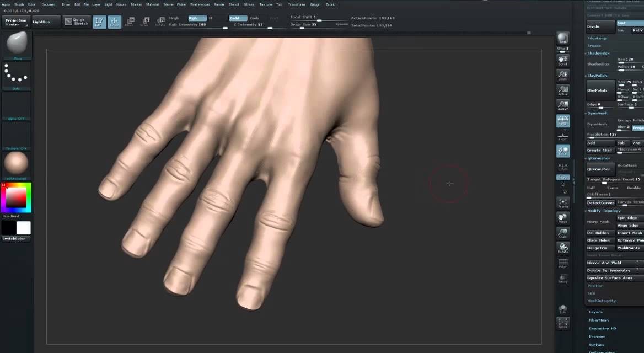Toggle the Zadd button
This screenshot has height=353, width=644.
pos(238,18)
